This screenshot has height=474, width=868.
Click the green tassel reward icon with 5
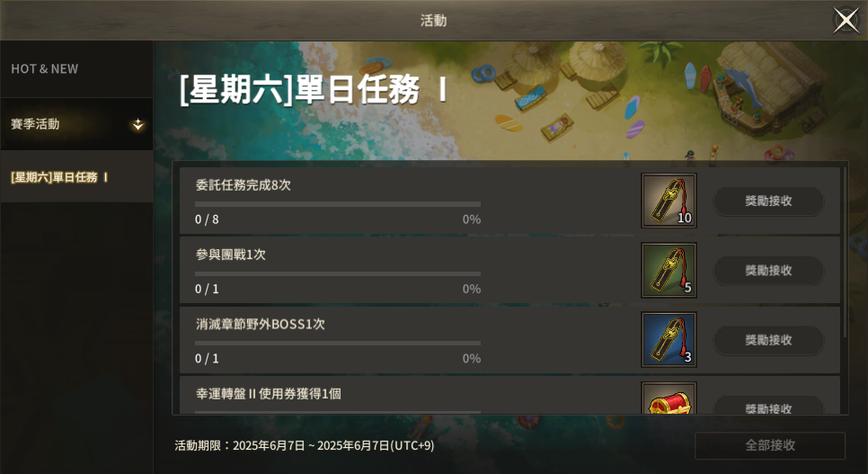[669, 271]
